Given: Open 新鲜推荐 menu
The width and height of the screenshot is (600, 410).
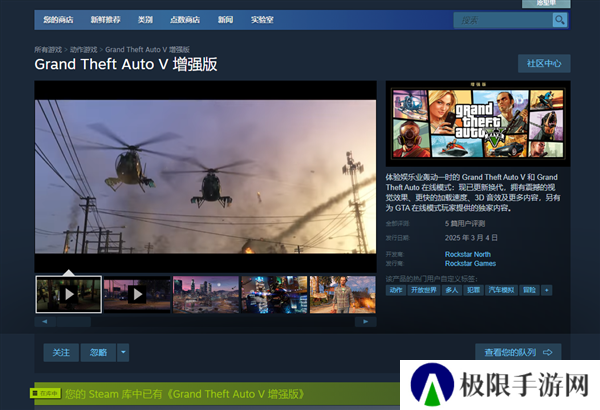Looking at the screenshot, I should (x=106, y=20).
